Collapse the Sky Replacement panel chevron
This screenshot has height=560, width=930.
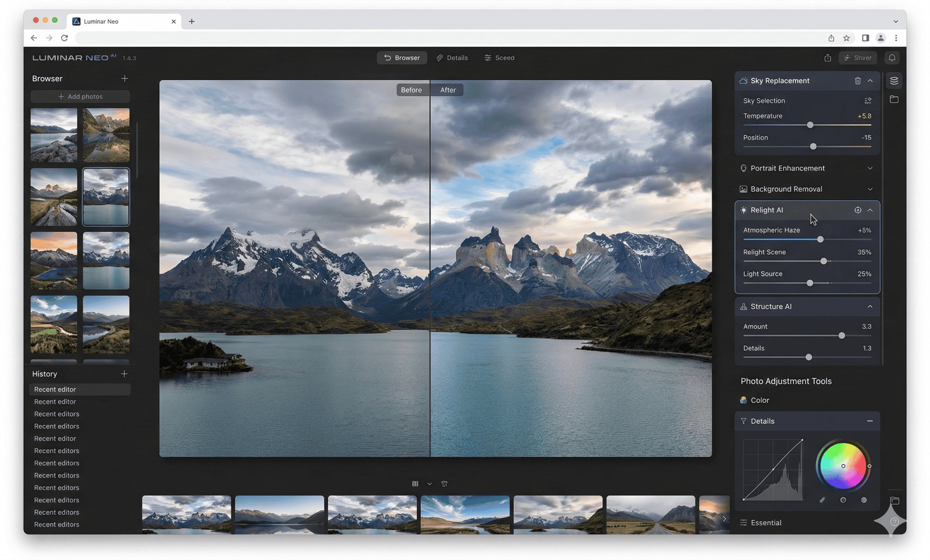coord(870,81)
